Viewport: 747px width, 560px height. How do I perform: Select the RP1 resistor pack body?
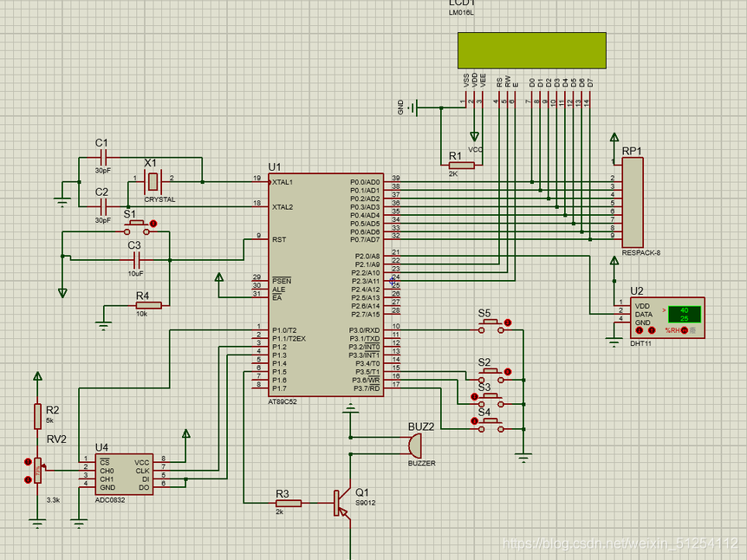point(633,202)
